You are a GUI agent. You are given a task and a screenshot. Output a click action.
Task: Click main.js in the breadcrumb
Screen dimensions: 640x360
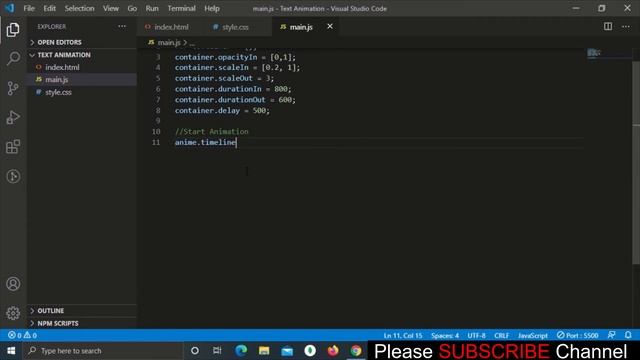point(169,42)
